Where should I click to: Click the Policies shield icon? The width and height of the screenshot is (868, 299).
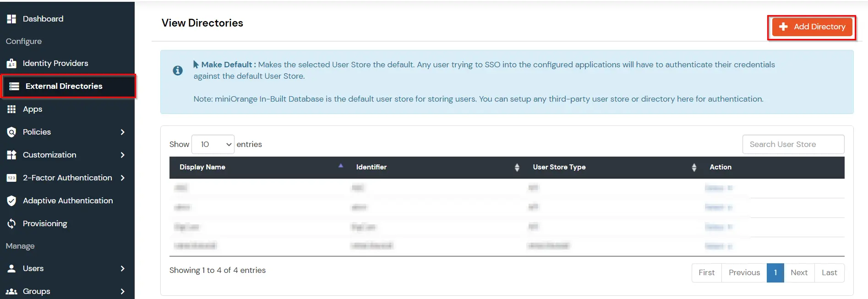pos(11,132)
